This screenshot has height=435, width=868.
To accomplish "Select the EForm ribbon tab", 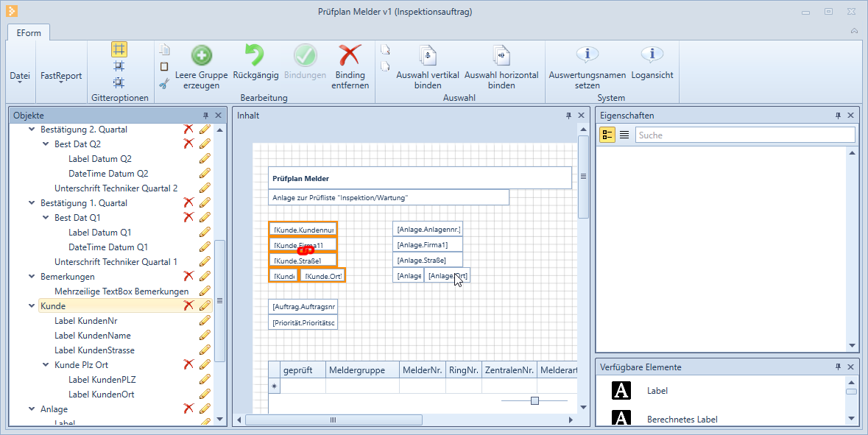I will (x=29, y=32).
